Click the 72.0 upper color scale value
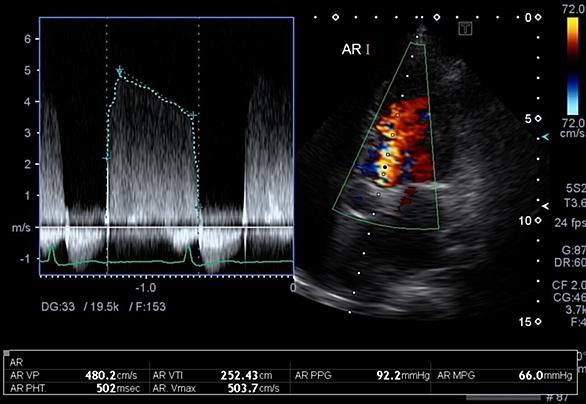 [x=574, y=9]
